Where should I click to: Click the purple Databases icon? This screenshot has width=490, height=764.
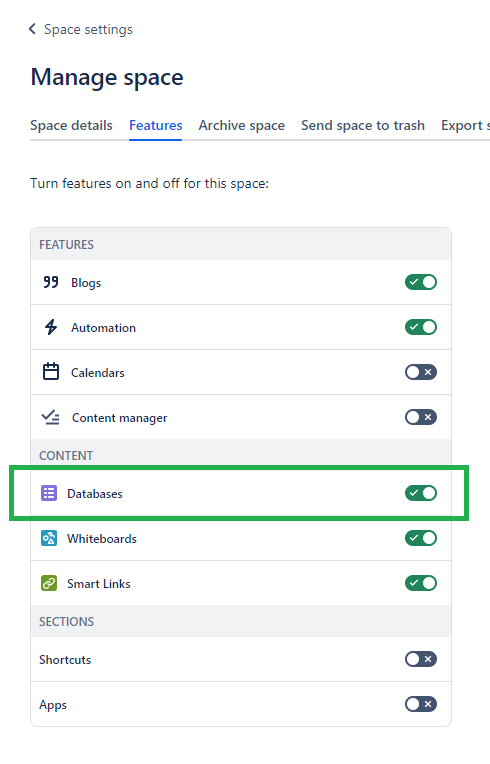coord(49,493)
